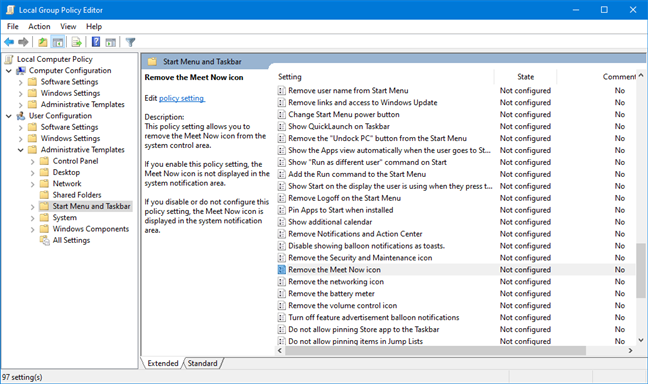Open the Action menu

(39, 26)
